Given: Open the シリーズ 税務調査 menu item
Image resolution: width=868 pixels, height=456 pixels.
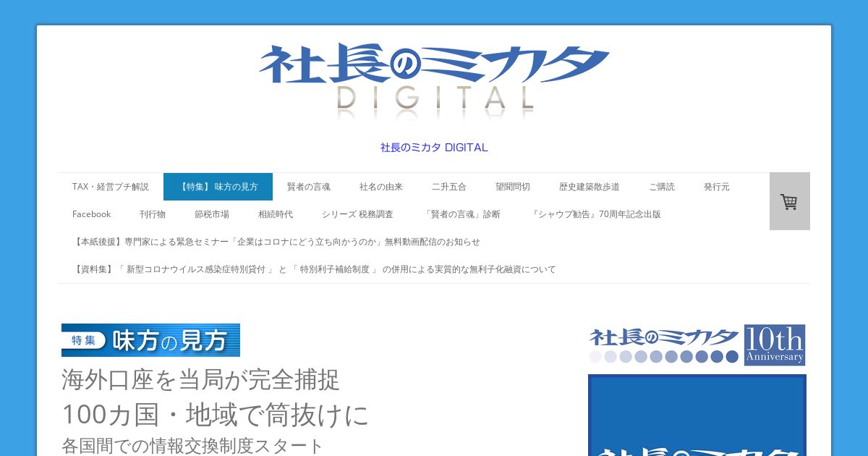Looking at the screenshot, I should [x=358, y=214].
